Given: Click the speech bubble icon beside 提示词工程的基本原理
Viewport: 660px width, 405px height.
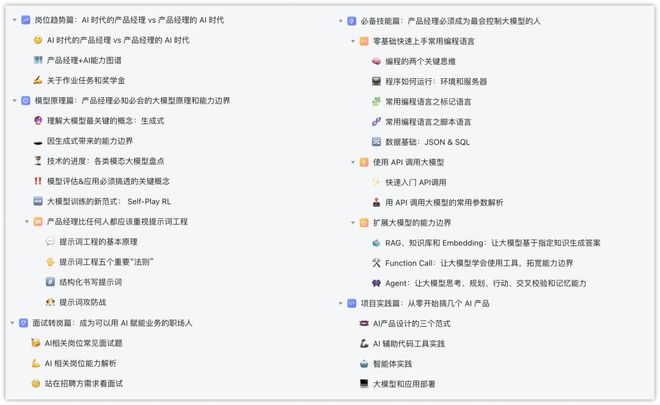Looking at the screenshot, I should [x=50, y=242].
